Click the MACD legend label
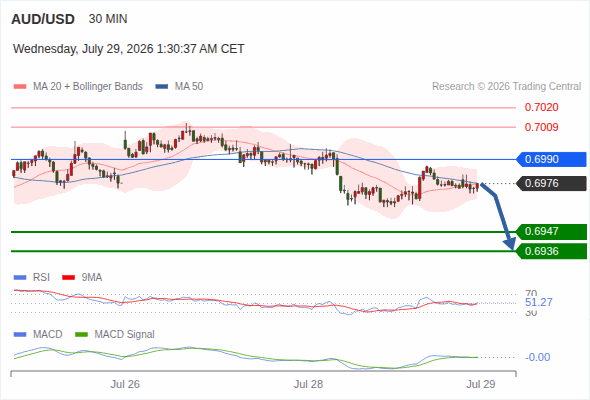Screen dimensions: 590x400 (47, 334)
